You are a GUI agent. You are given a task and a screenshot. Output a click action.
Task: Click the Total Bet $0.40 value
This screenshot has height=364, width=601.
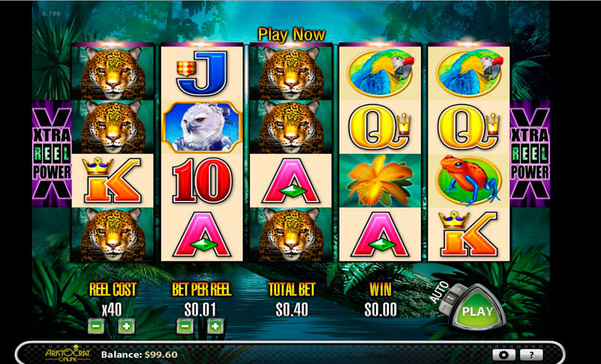click(x=291, y=309)
